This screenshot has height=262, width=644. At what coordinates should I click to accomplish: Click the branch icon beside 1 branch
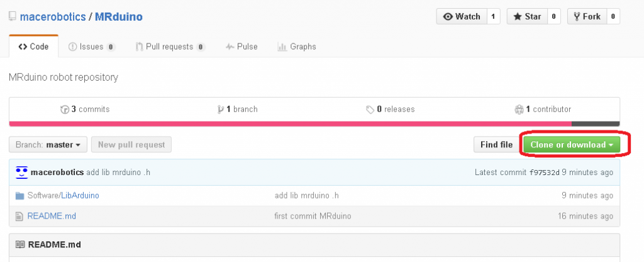click(x=221, y=110)
